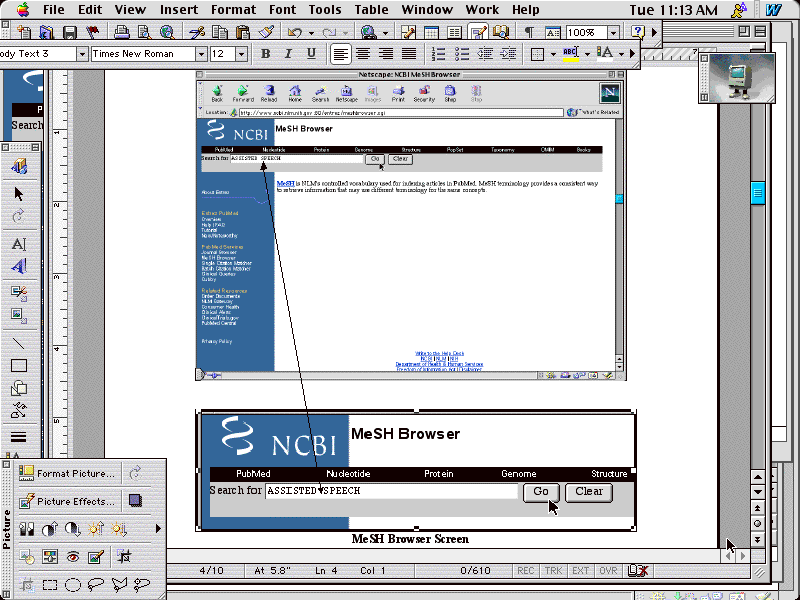This screenshot has height=600, width=800.
Task: Select the Oval Marquee selection tool
Action: pyautogui.click(x=73, y=585)
